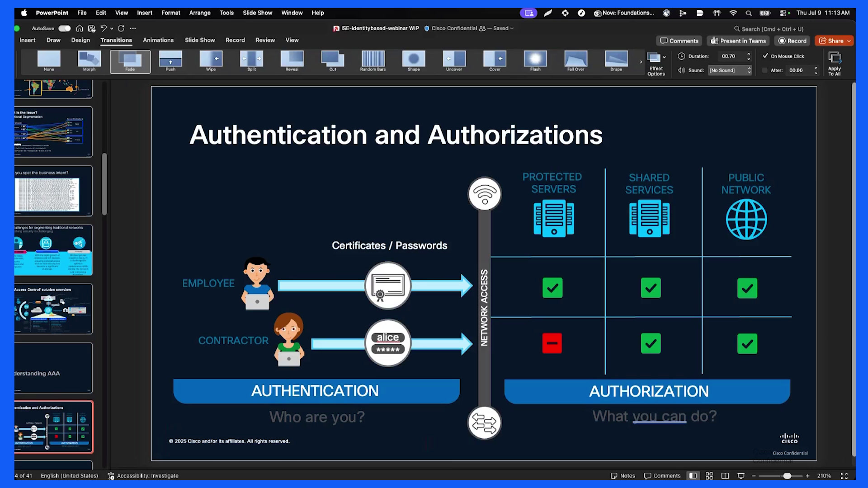Apply the Shape transition

pos(414,61)
